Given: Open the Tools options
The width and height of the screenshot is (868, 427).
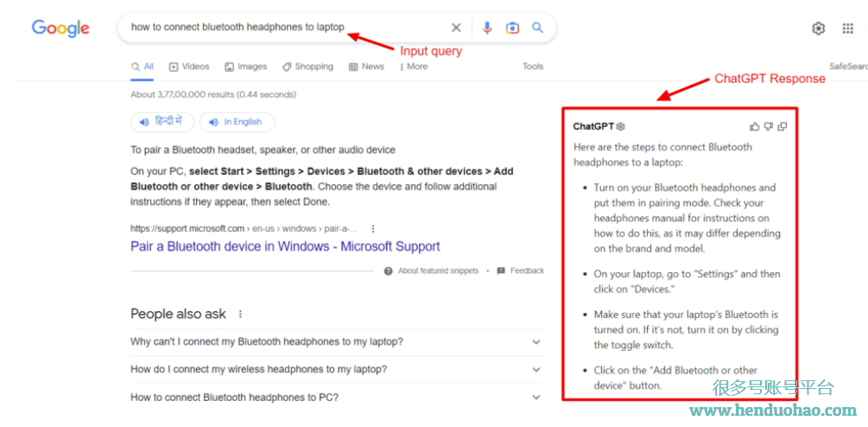Looking at the screenshot, I should [x=533, y=67].
